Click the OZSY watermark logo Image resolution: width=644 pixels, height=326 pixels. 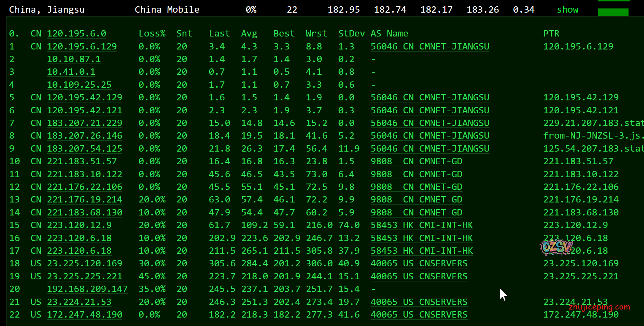(x=556, y=247)
